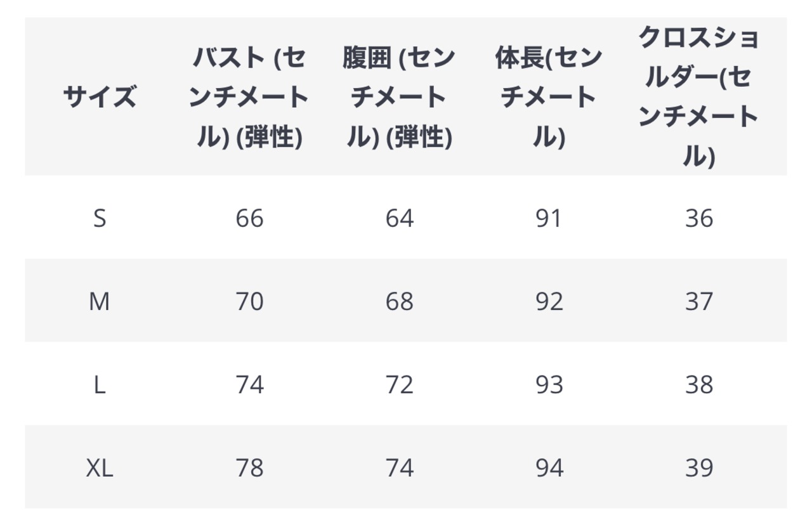
Task: Click cross shoulder value 37
Action: pyautogui.click(x=699, y=302)
